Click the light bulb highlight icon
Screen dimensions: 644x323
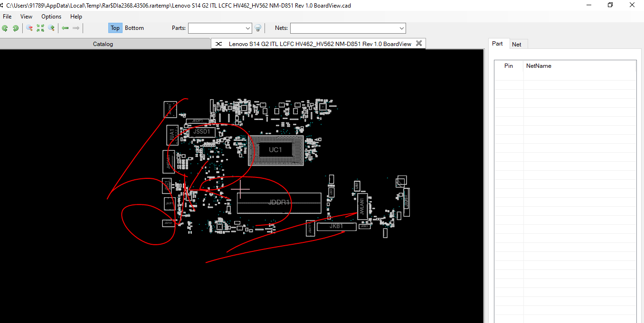click(258, 28)
